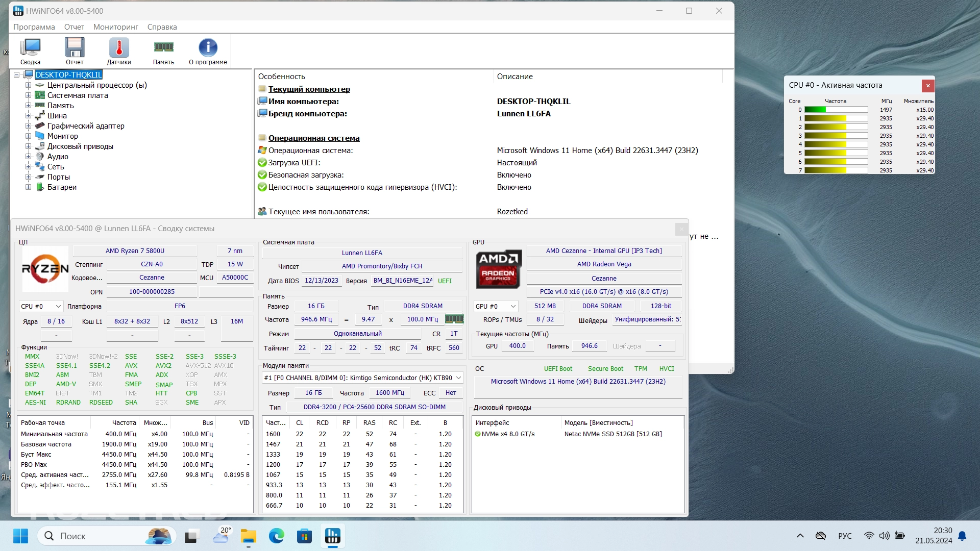
Task: Click the TPM label
Action: [x=641, y=369]
